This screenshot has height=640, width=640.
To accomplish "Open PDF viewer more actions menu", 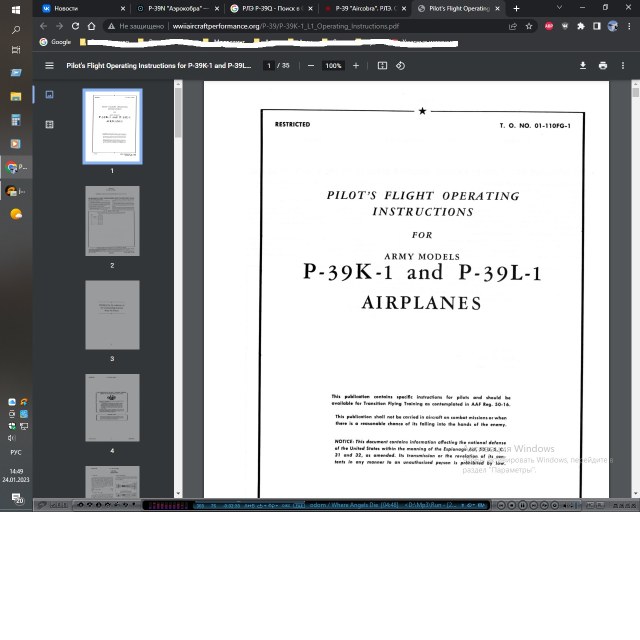I will coord(623,66).
